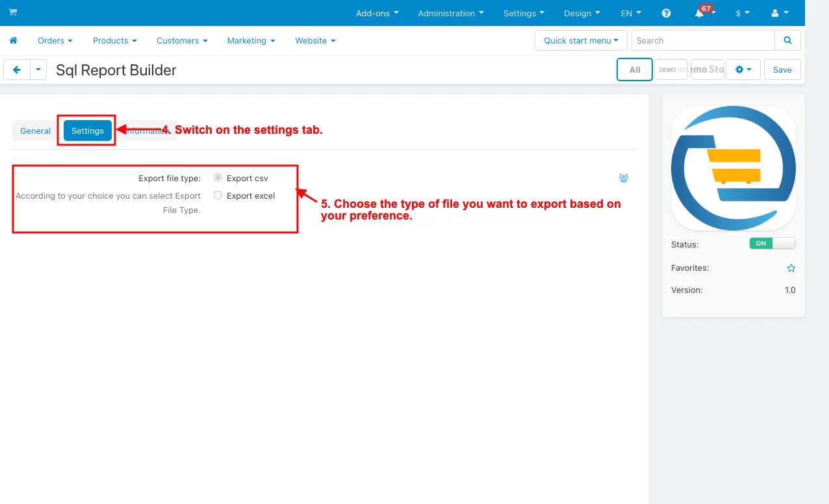Select the Export csv radio option

click(x=218, y=178)
